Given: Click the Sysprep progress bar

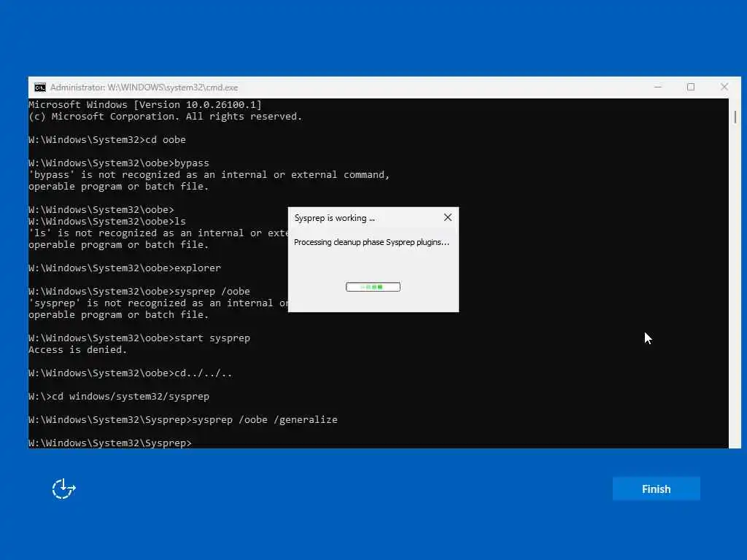Looking at the screenshot, I should (x=373, y=287).
